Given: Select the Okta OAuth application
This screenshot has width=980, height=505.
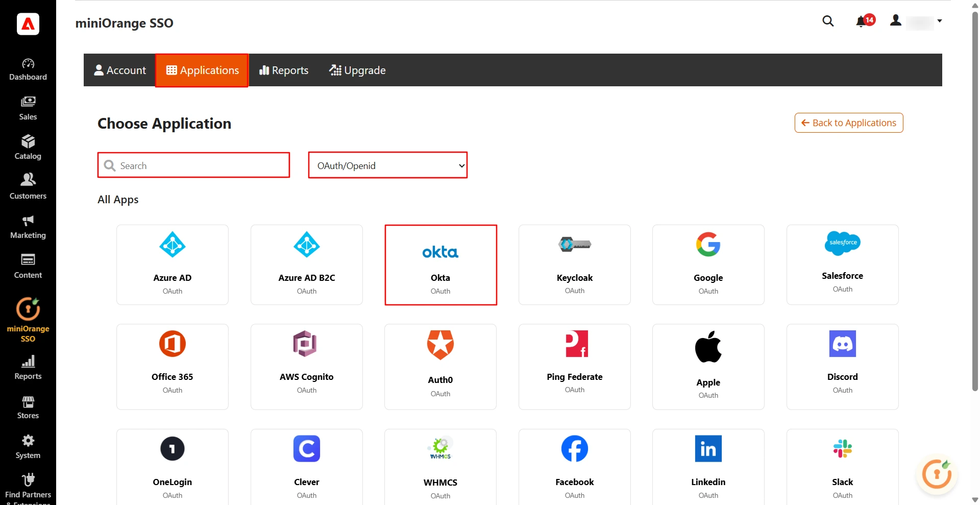Looking at the screenshot, I should (x=440, y=265).
